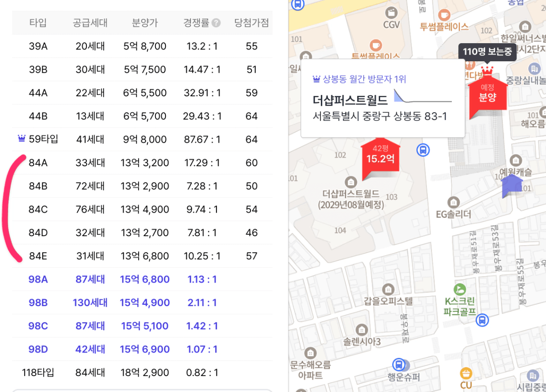Image resolution: width=546 pixels, height=392 pixels.
Task: Open the 경쟁률 help question-mark icon
Action: click(216, 23)
